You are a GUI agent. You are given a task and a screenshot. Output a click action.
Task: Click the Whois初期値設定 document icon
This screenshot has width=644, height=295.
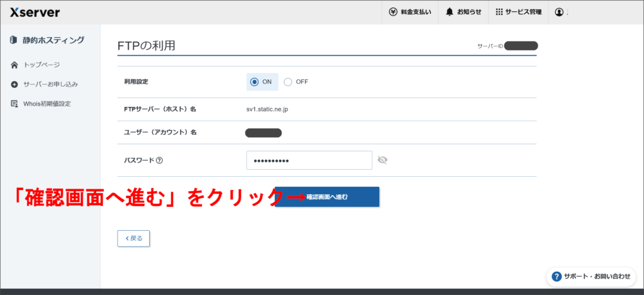pyautogui.click(x=14, y=104)
